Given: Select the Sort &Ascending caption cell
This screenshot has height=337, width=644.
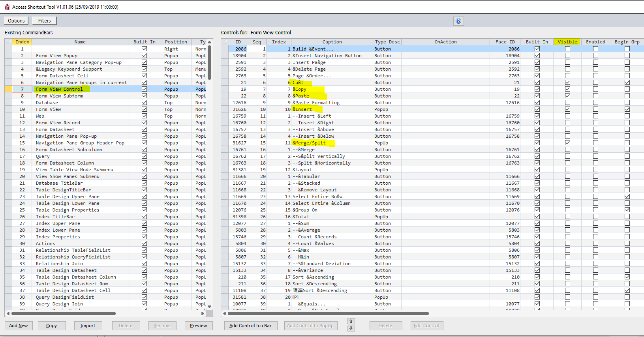Looking at the screenshot, I should tap(332, 277).
